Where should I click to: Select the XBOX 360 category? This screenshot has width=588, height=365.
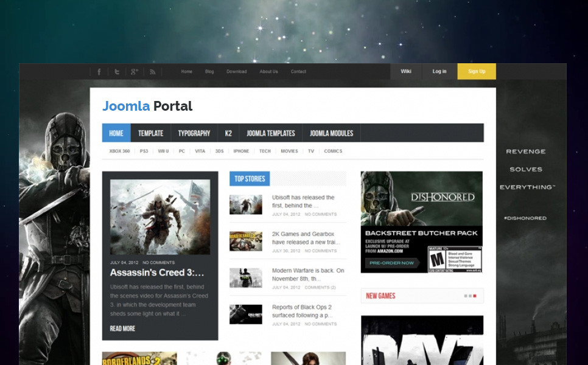point(120,151)
